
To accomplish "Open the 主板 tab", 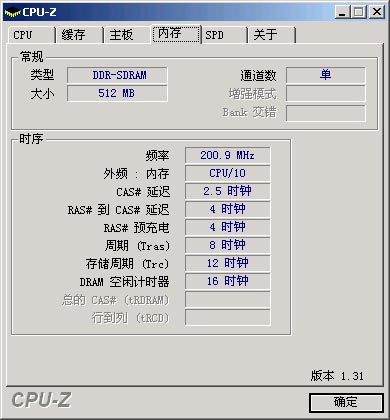I will point(128,35).
